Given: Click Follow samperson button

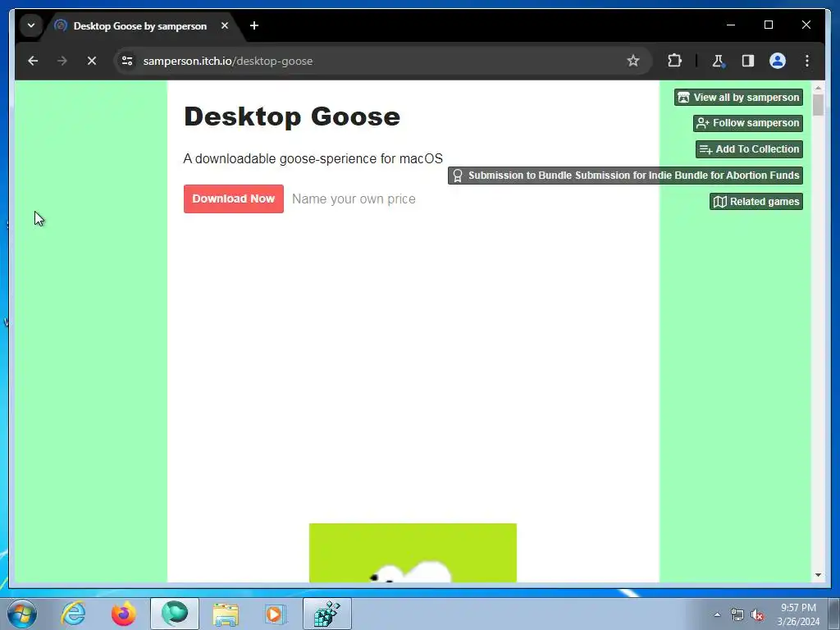Looking at the screenshot, I should pyautogui.click(x=748, y=123).
